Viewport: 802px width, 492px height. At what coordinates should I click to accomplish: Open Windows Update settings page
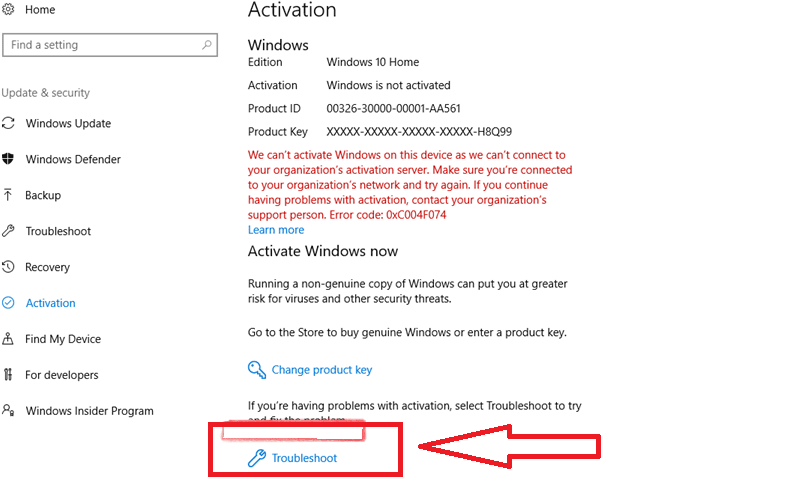click(69, 123)
